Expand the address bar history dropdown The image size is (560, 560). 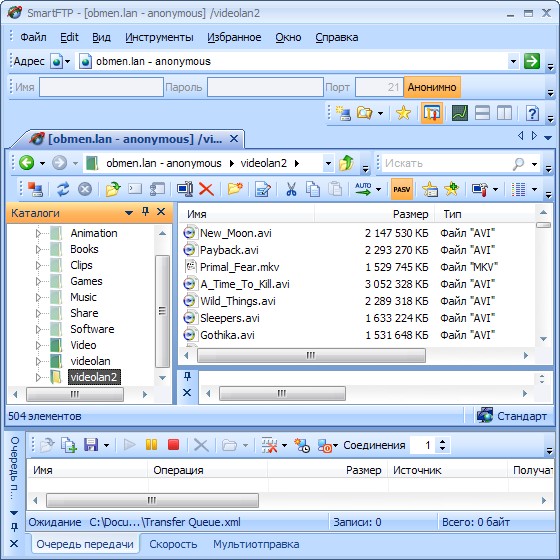[513, 61]
